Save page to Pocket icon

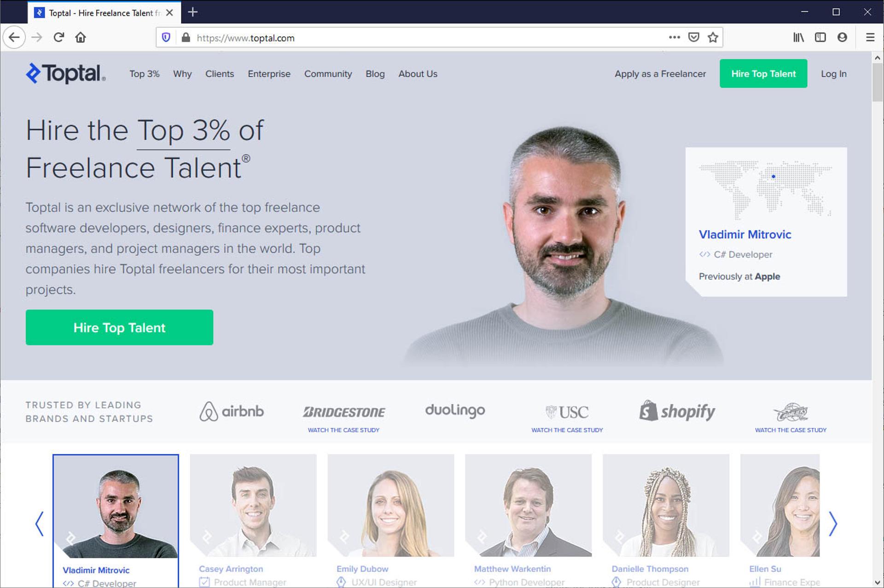tap(693, 37)
